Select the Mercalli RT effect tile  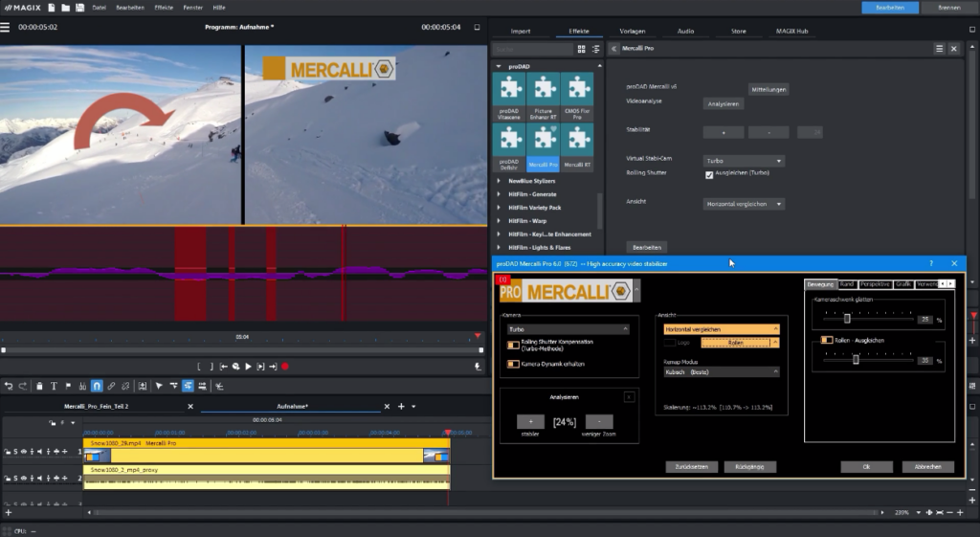[x=577, y=147]
